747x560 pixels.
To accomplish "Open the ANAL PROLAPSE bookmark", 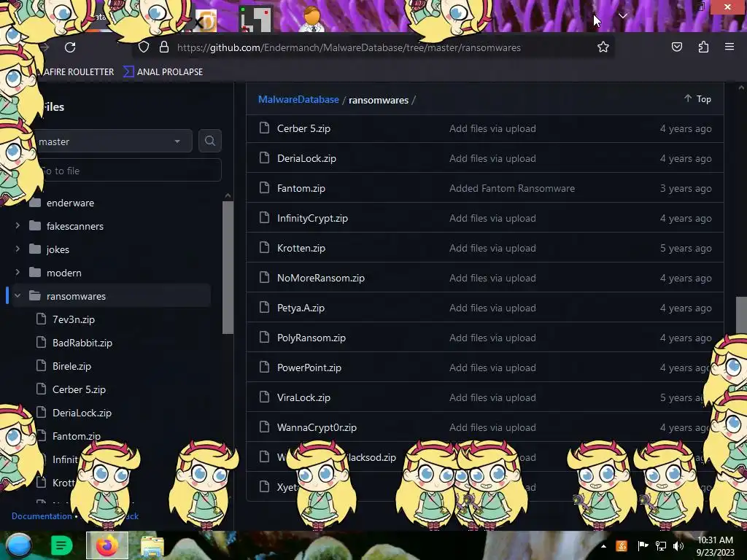I will (x=163, y=72).
